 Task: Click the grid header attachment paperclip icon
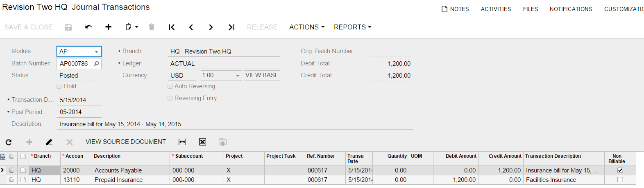pos(11,157)
